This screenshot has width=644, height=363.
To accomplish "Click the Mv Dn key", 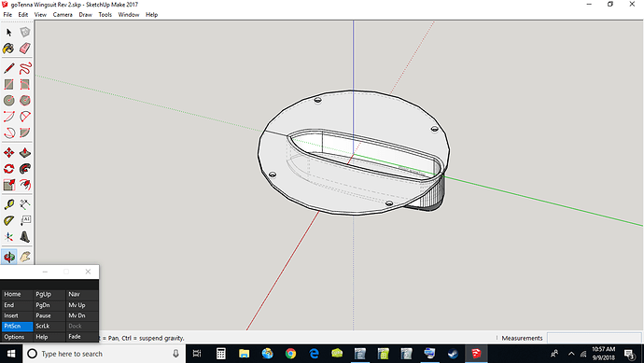I will pos(82,315).
